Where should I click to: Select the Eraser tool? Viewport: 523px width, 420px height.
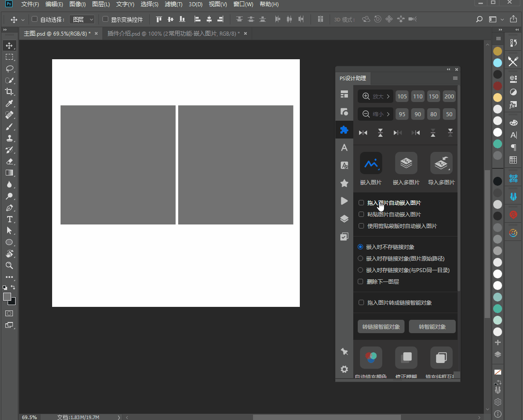(9, 162)
